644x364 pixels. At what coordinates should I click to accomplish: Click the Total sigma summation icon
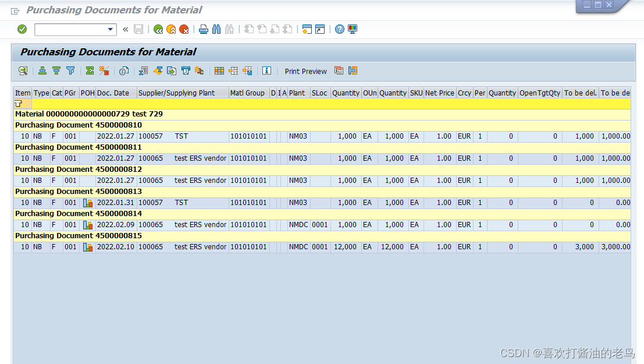(x=88, y=70)
